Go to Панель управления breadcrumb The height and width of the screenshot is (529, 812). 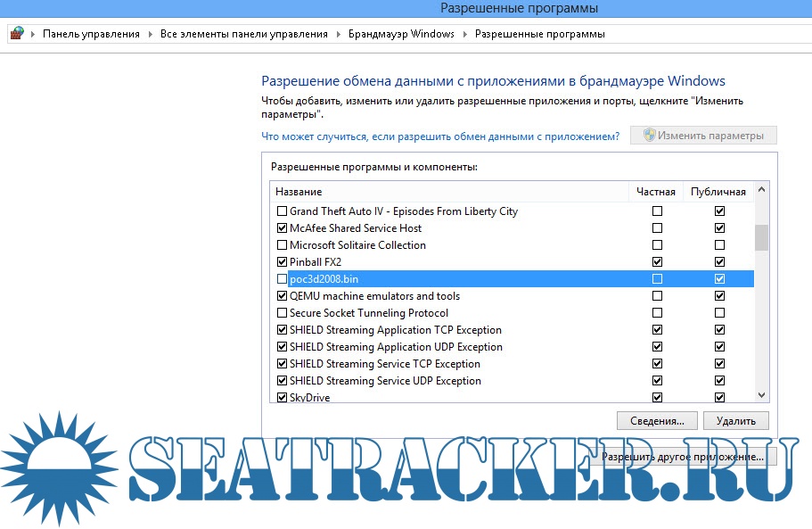[91, 34]
